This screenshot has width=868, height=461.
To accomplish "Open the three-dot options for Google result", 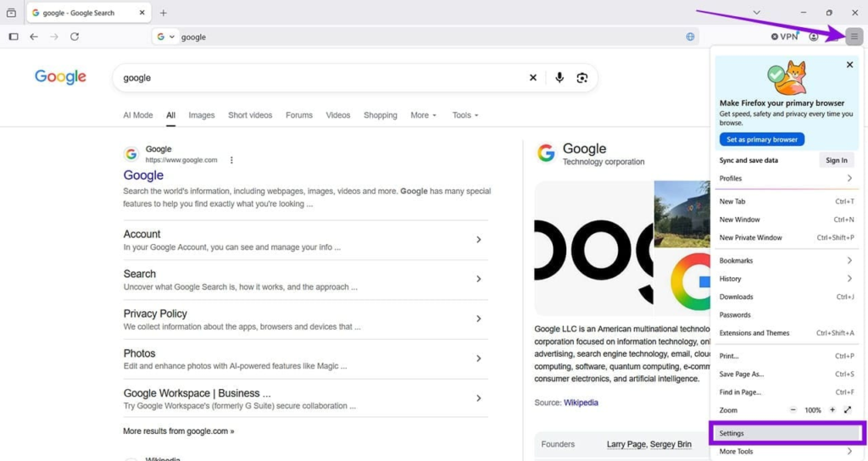I will 231,160.
